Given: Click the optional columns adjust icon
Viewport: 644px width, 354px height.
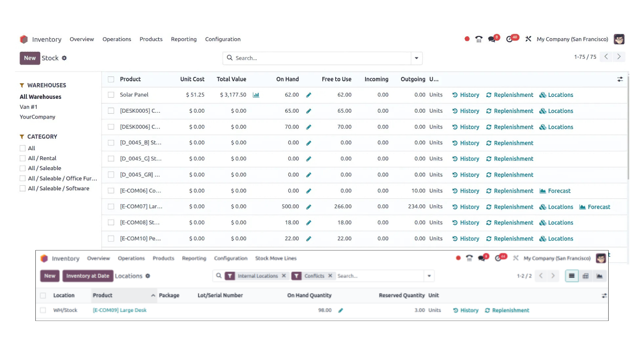Looking at the screenshot, I should click(620, 79).
